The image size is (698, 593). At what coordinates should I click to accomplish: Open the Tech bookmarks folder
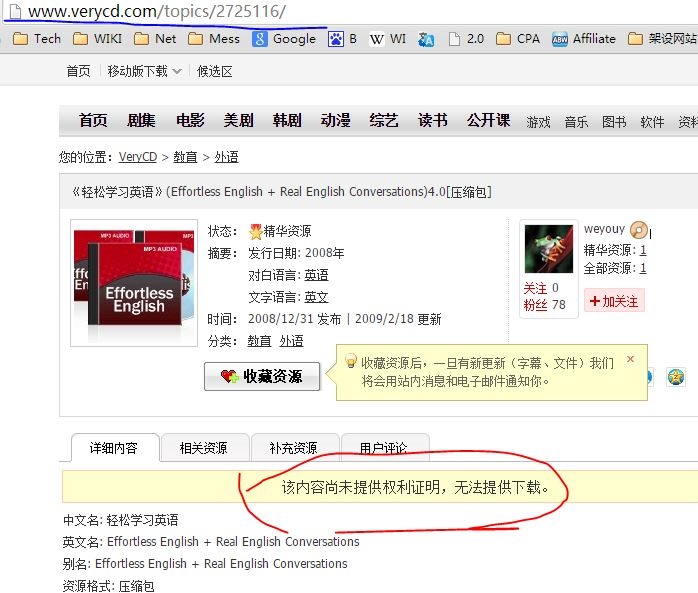tap(37, 39)
